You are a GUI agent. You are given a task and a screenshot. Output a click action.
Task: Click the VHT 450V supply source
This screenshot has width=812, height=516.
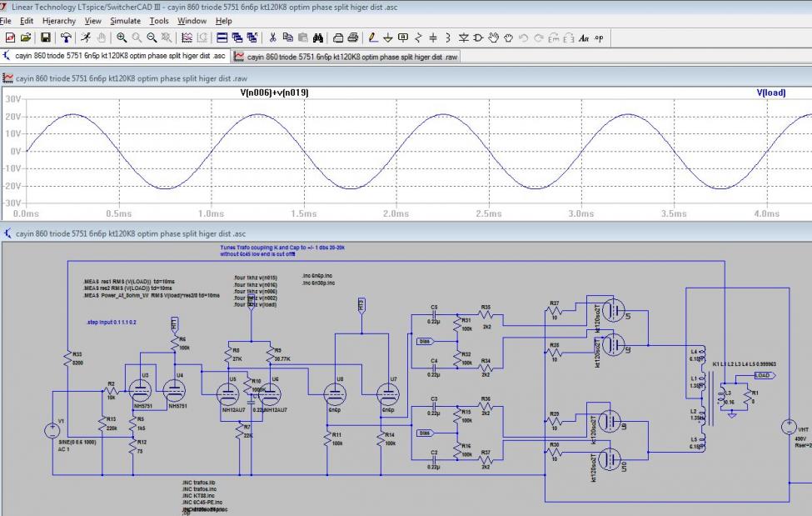pos(789,428)
